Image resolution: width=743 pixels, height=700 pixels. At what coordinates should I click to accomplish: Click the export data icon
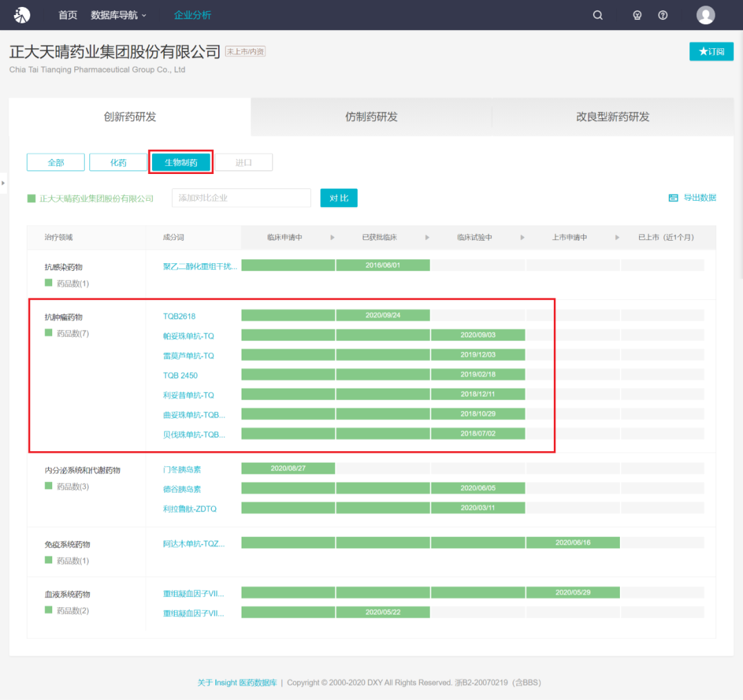pyautogui.click(x=673, y=198)
